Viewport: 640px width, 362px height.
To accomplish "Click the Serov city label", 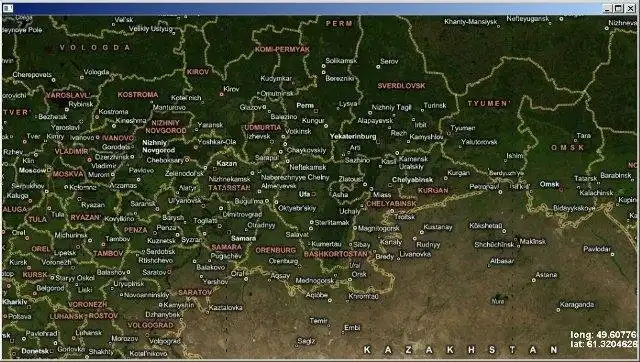I will pos(389,61).
